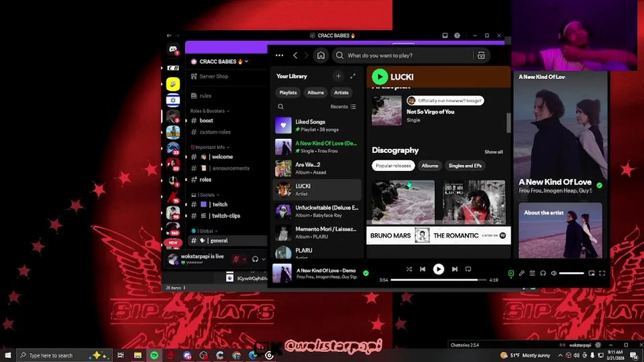This screenshot has height=362, width=644.
Task: Toggle saved checkmark in Now Playing sidebar
Action: pyautogui.click(x=599, y=185)
